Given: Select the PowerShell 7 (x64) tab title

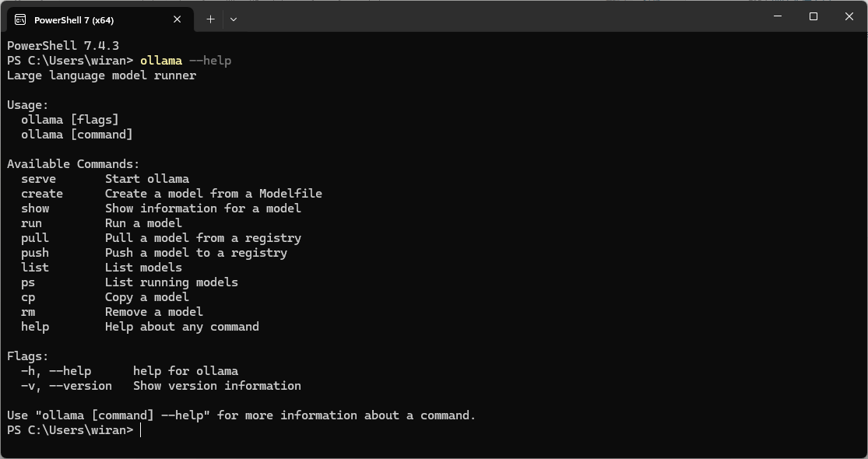Looking at the screenshot, I should coord(74,20).
